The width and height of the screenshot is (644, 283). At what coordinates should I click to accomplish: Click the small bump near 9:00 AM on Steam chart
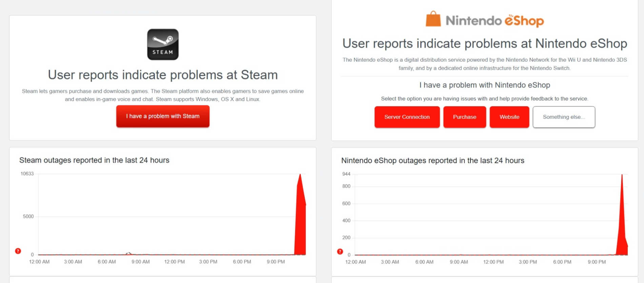point(128,253)
